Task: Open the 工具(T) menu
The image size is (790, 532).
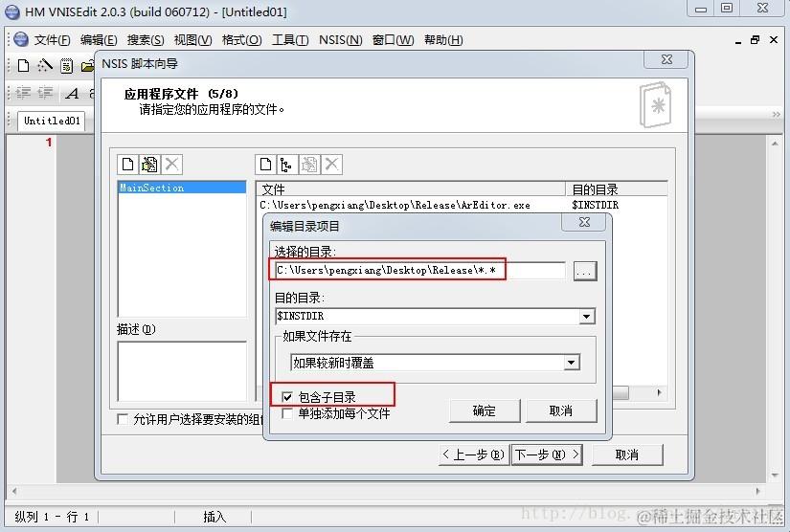Action: point(290,40)
